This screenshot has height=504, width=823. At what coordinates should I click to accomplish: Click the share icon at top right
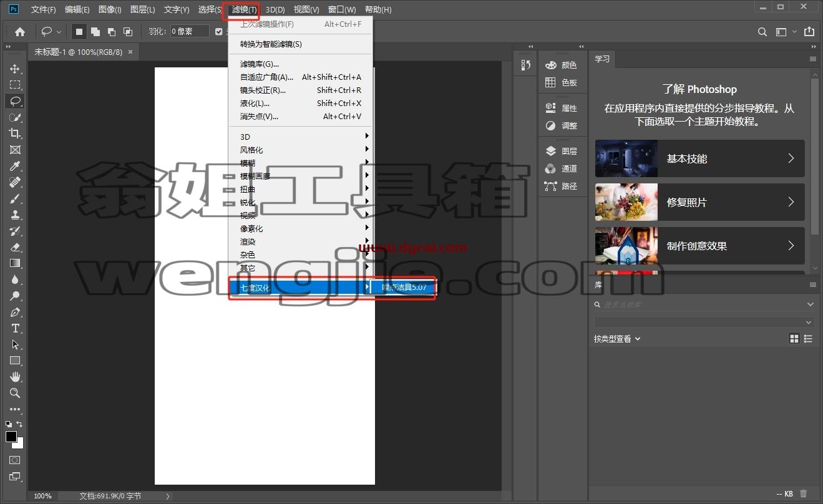tap(809, 31)
